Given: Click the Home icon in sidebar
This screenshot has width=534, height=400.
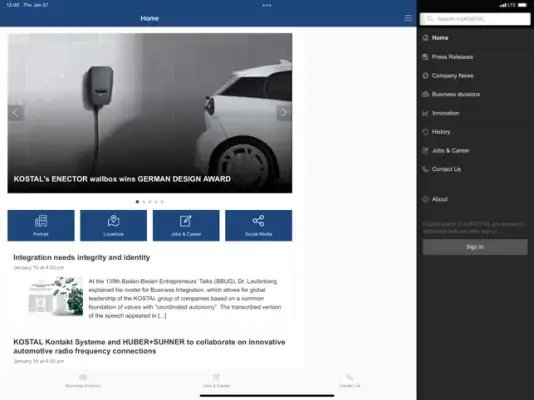Looking at the screenshot, I should [x=425, y=38].
